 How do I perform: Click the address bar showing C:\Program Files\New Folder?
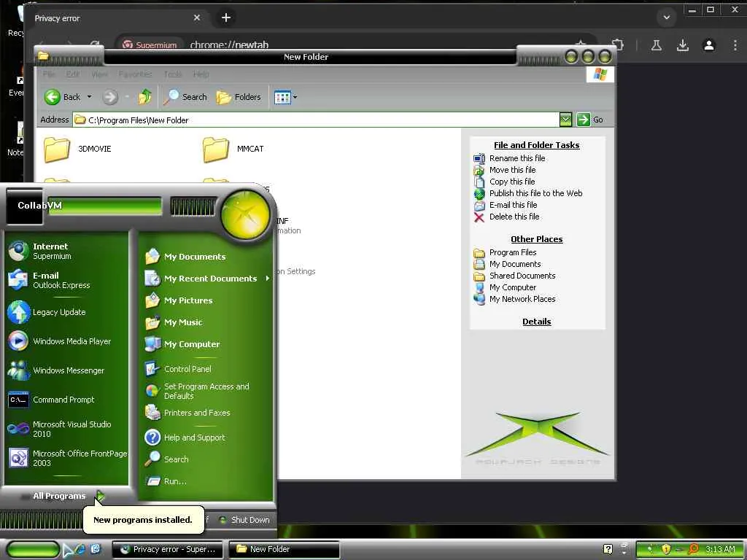pyautogui.click(x=316, y=120)
